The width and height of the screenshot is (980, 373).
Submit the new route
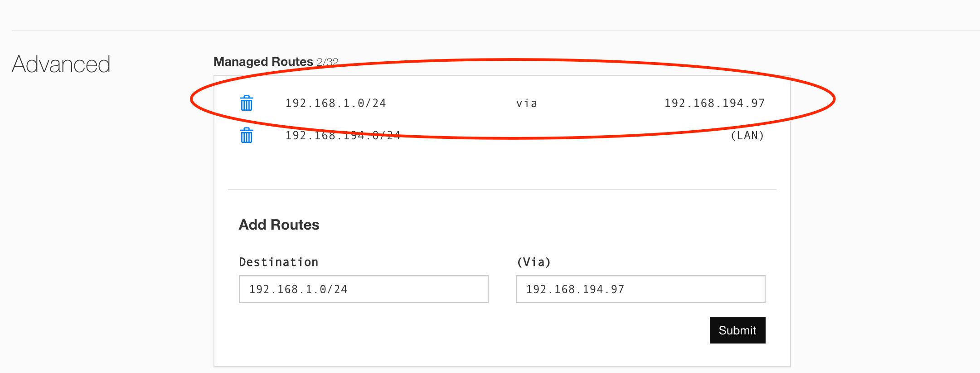coord(737,330)
